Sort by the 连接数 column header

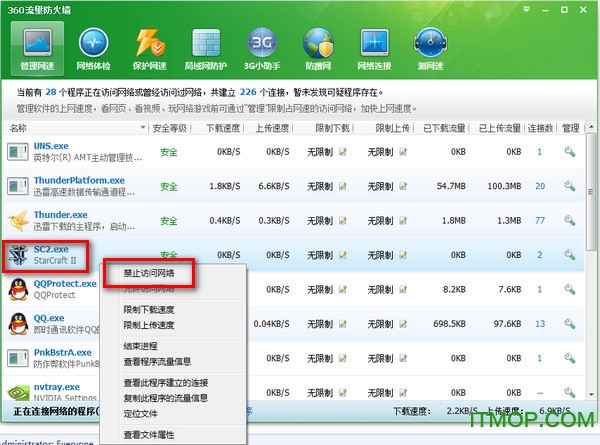[540, 128]
